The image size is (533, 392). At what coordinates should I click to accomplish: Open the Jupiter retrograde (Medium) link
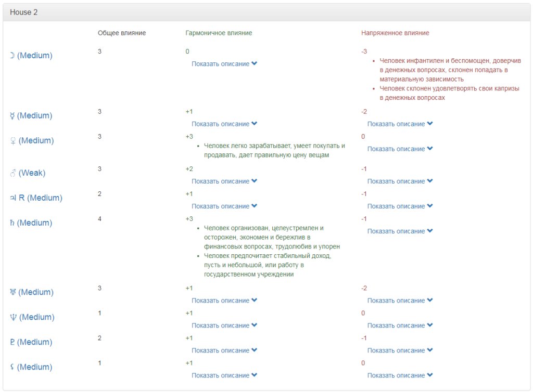point(36,198)
